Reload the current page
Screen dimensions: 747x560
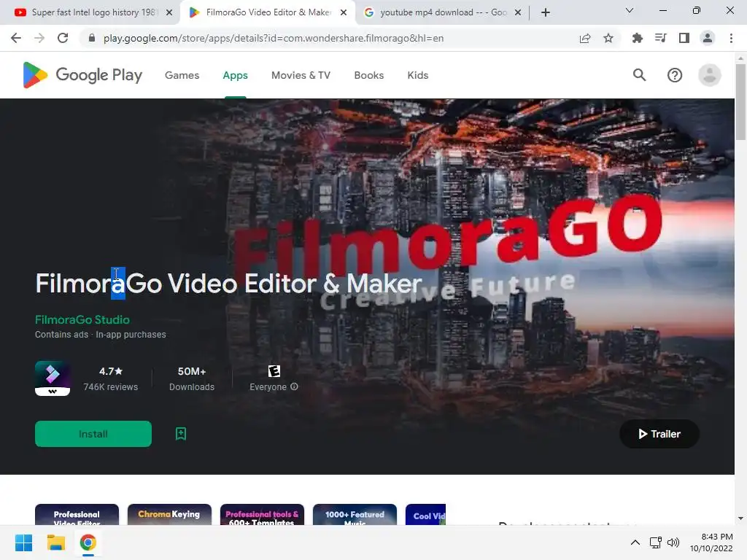pos(63,38)
